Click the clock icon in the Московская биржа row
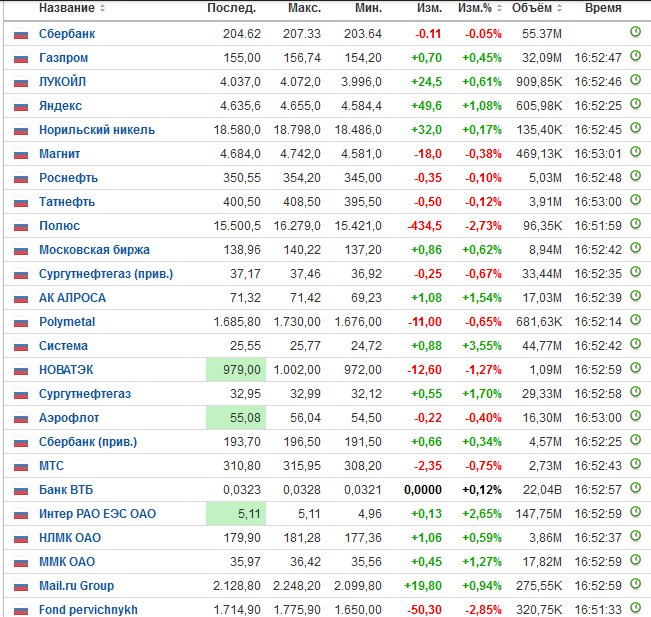The height and width of the screenshot is (617, 651). (x=635, y=247)
